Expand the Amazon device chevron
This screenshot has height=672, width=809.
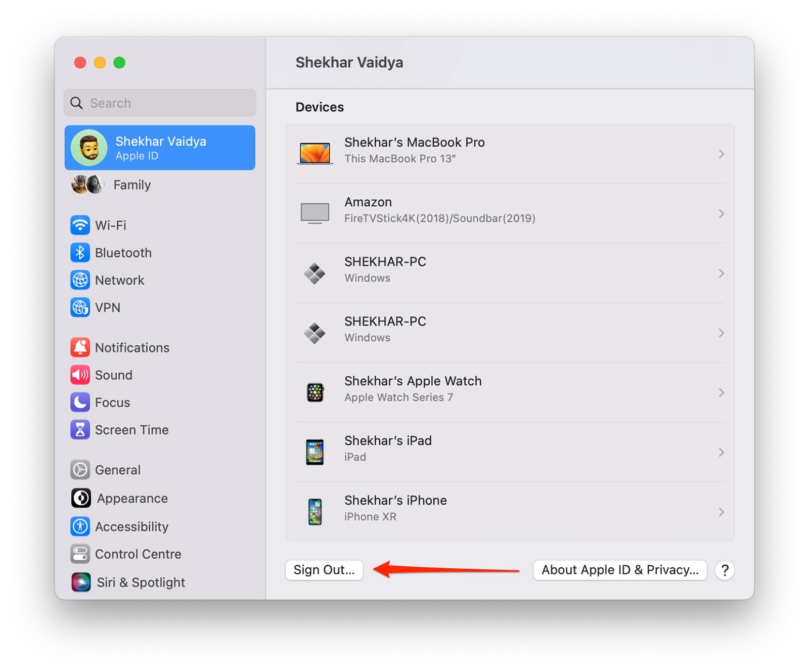pyautogui.click(x=722, y=213)
